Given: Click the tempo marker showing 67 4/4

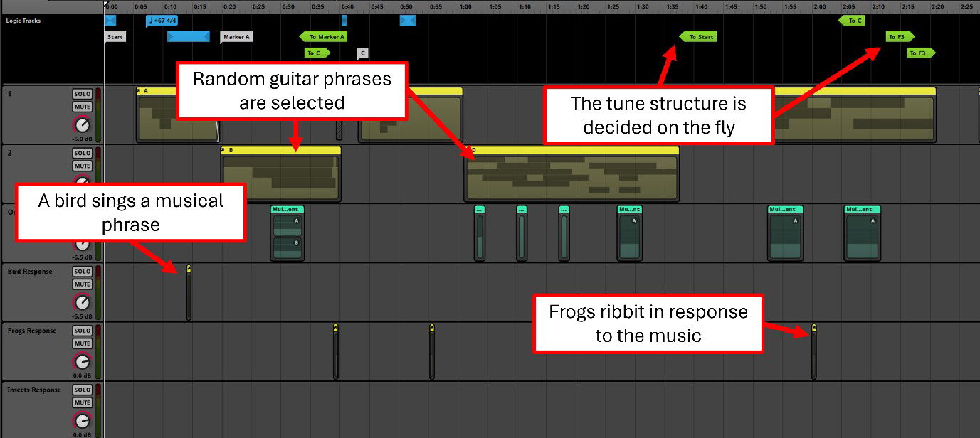Looking at the screenshot, I should pyautogui.click(x=162, y=21).
